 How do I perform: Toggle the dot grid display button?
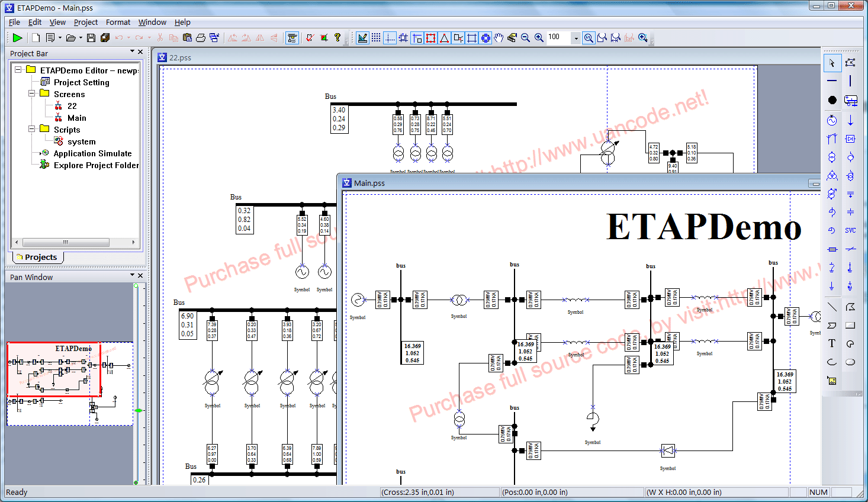pos(375,37)
